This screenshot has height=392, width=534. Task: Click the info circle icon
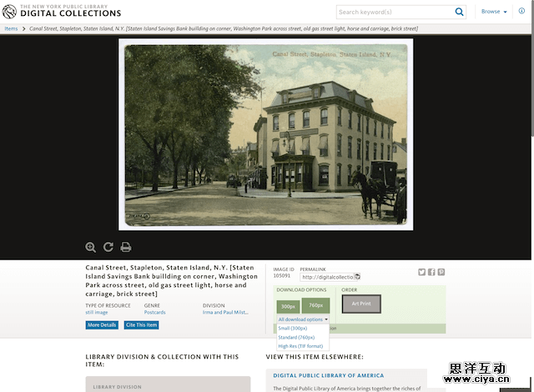pos(522,12)
